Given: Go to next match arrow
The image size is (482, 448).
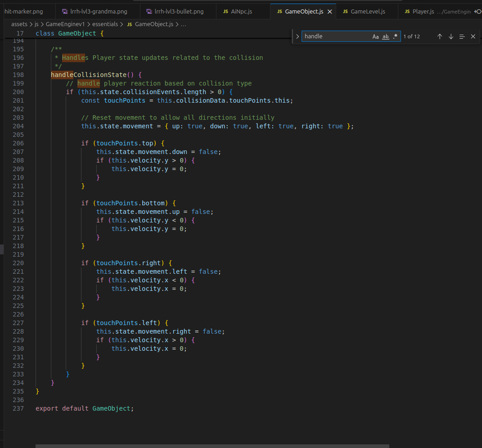Looking at the screenshot, I should tap(451, 36).
